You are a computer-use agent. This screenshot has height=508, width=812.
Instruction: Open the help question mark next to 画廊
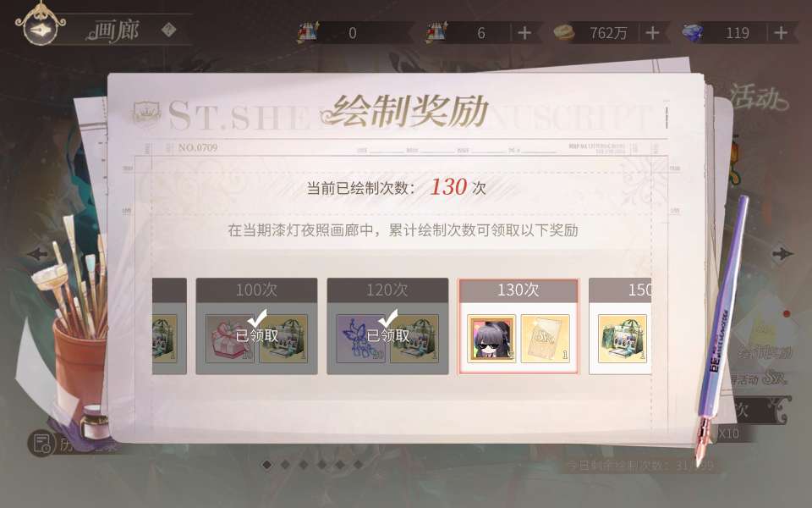(x=168, y=30)
